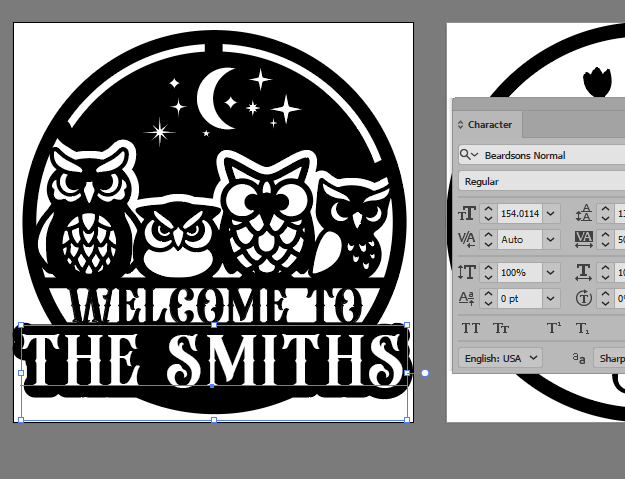Click the character rotation icon
This screenshot has height=479, width=625.
coord(585,298)
